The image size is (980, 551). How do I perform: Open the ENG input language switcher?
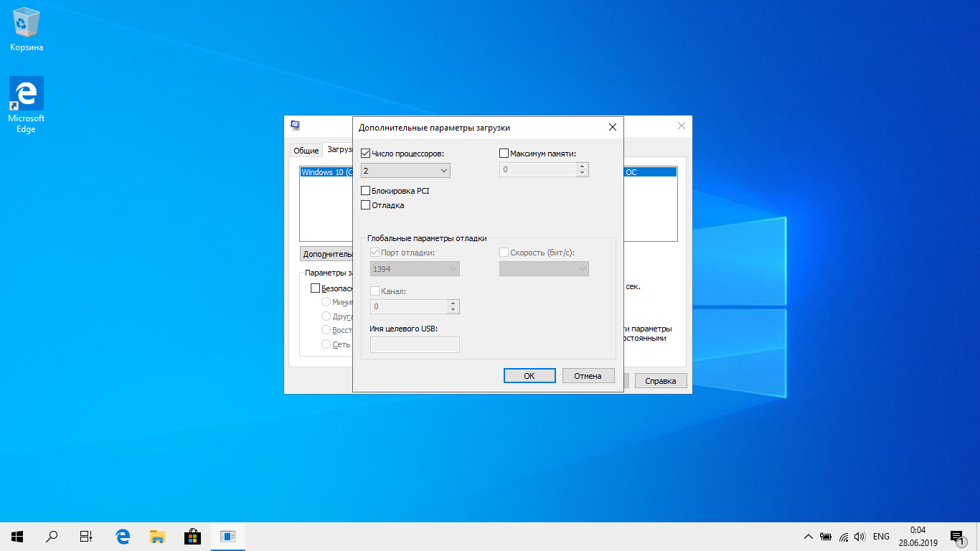tap(881, 537)
